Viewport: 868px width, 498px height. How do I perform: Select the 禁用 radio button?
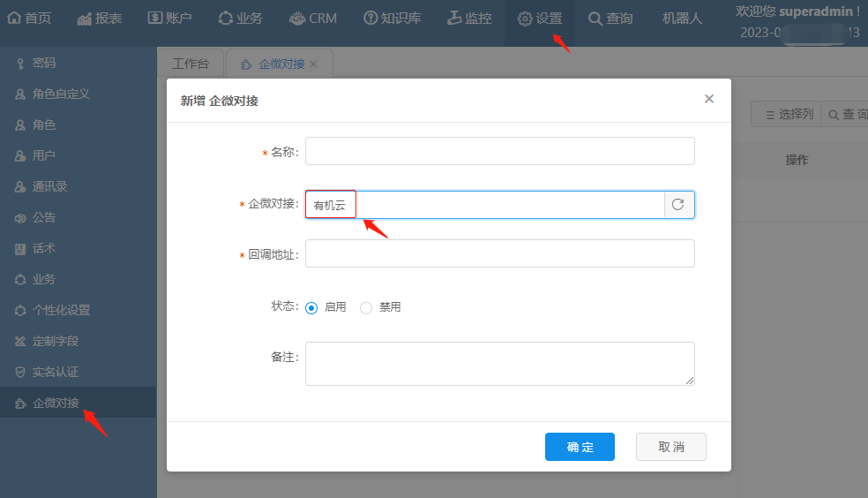tap(366, 307)
